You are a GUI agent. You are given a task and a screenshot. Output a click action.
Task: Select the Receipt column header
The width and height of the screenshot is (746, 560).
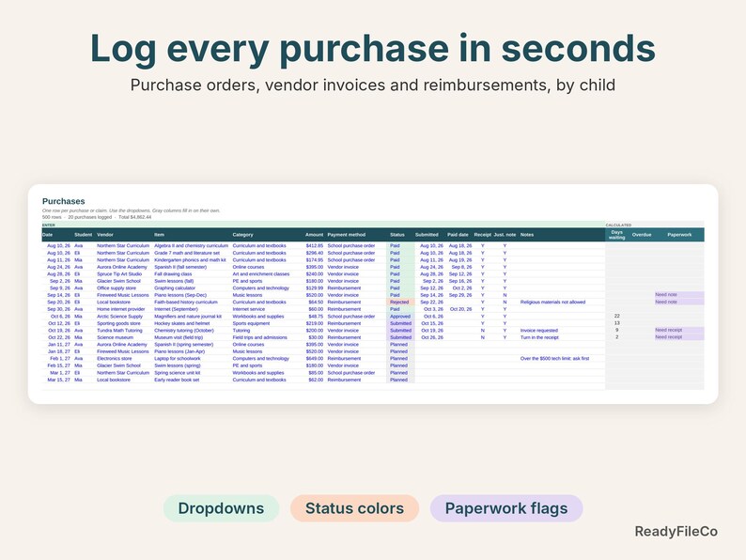click(x=482, y=235)
